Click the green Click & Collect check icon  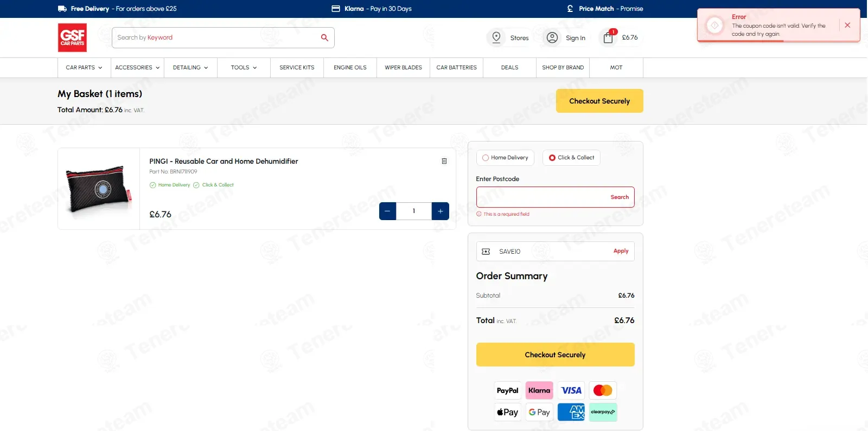click(x=196, y=185)
